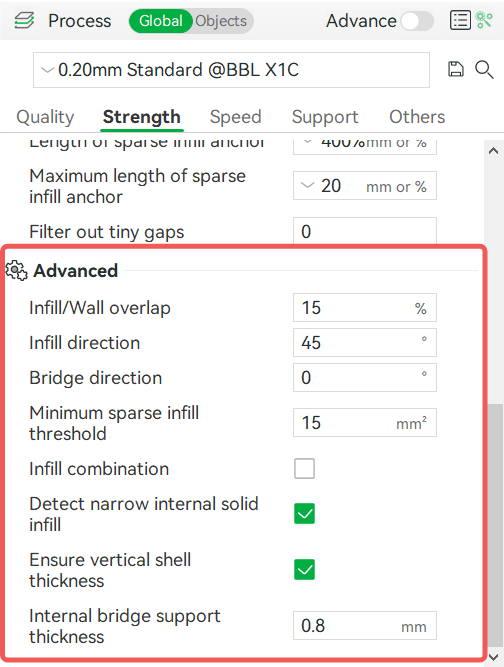
Task: Switch to the Speed tab
Action: tap(235, 117)
